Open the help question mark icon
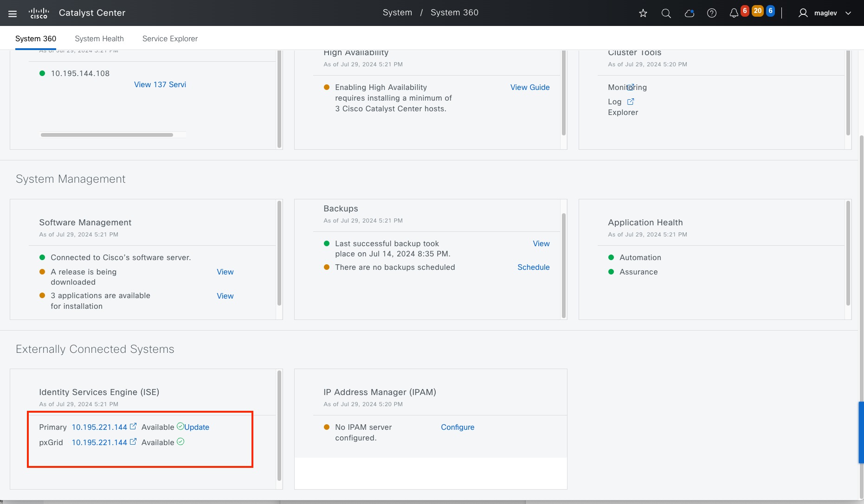The height and width of the screenshot is (504, 864). [x=711, y=13]
